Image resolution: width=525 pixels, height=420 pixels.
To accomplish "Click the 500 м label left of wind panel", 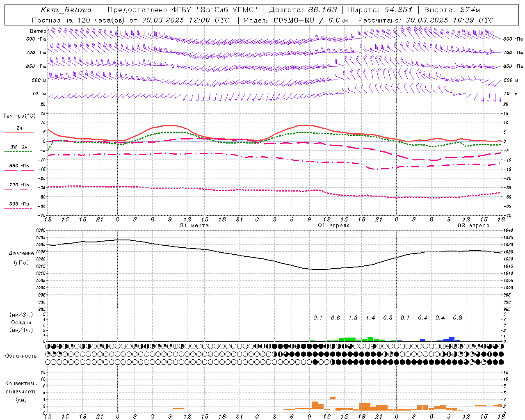I will [x=39, y=80].
